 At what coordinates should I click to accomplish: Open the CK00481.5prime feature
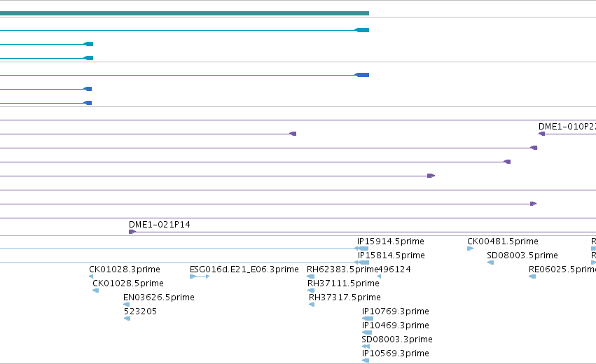502,241
